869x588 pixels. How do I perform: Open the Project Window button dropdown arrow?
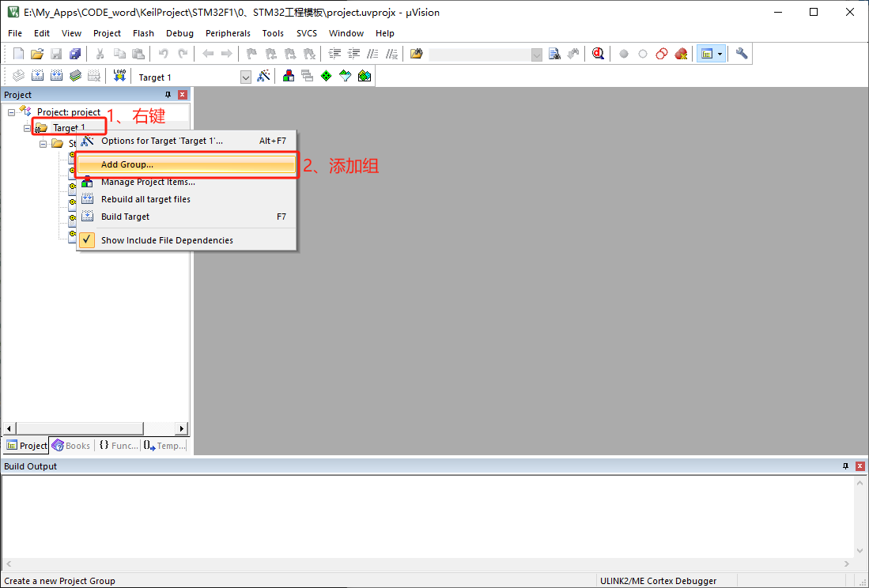click(x=720, y=54)
